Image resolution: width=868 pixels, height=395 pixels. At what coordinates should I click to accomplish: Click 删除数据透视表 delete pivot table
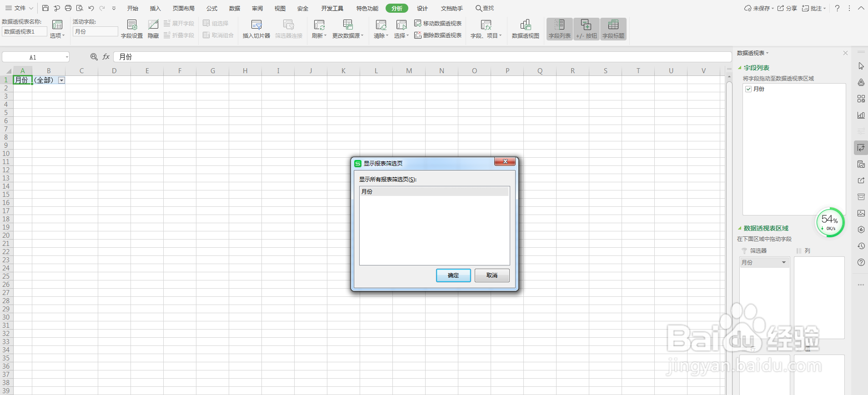(438, 35)
